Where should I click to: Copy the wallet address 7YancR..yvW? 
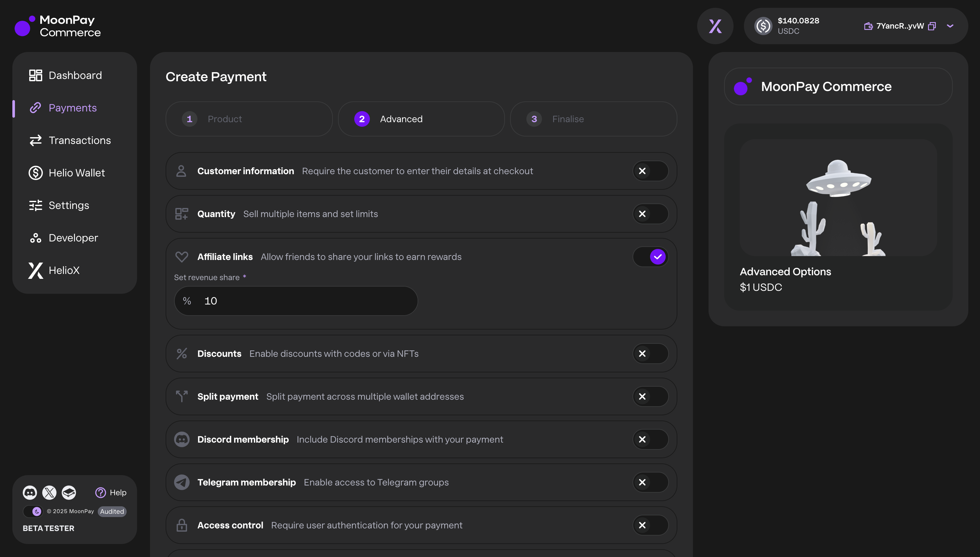932,26
